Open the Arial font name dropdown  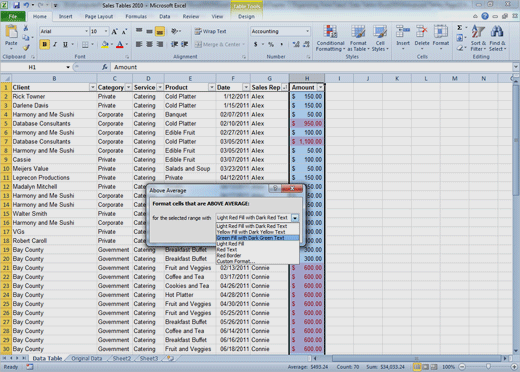click(86, 31)
